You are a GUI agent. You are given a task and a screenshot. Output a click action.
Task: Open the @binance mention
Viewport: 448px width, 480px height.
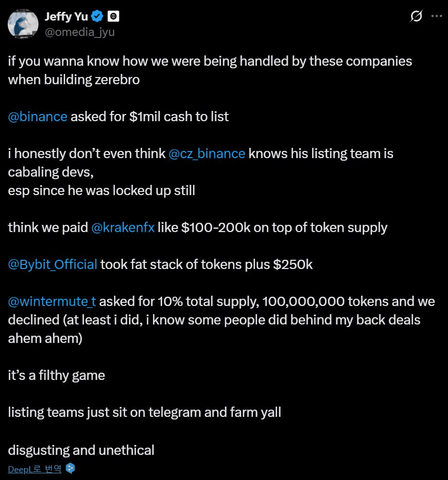[37, 117]
